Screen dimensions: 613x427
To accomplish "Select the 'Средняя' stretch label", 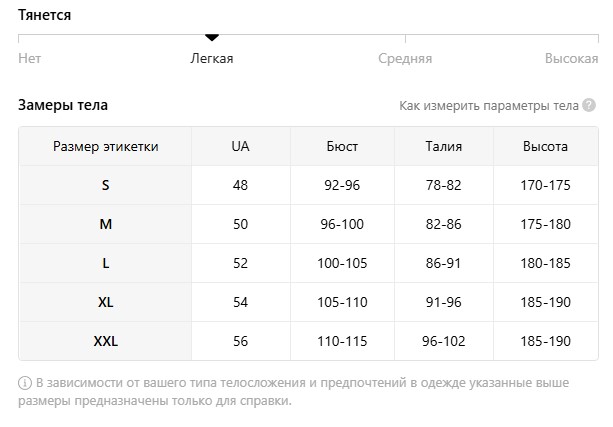I will [x=405, y=59].
